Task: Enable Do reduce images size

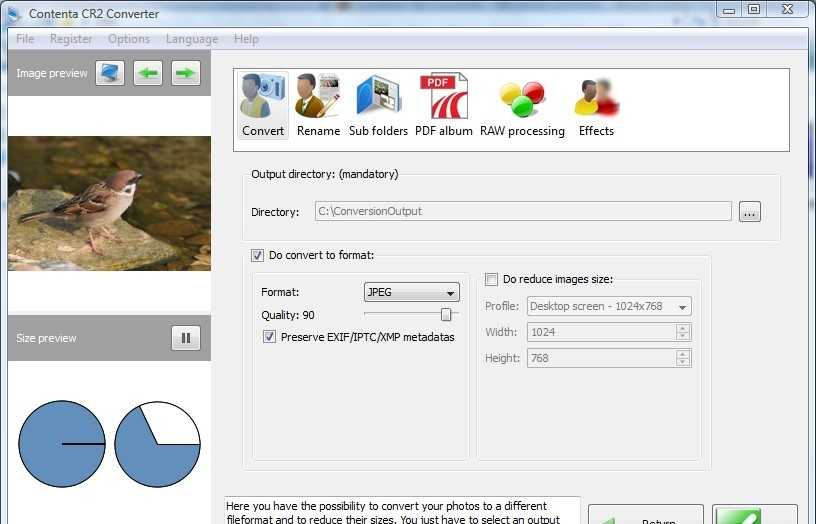Action: point(491,279)
